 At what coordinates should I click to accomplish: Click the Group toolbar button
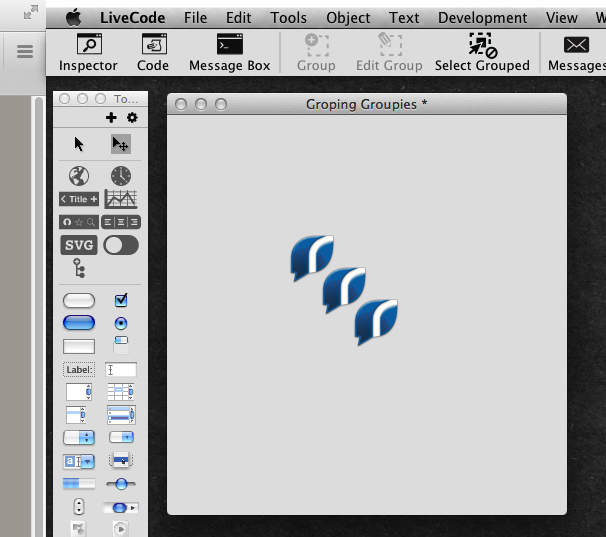(x=317, y=53)
